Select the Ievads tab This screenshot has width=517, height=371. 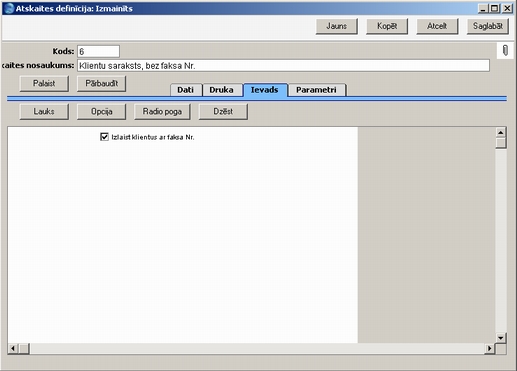[265, 90]
